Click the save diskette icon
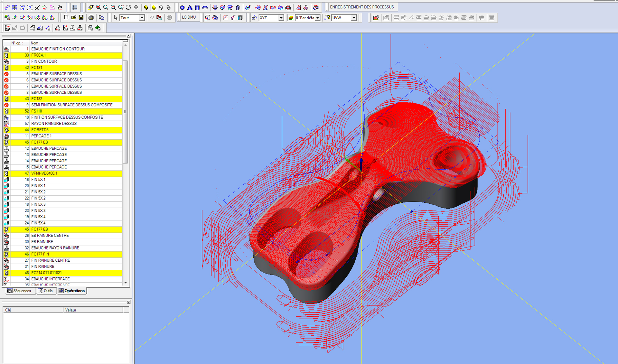This screenshot has height=364, width=618. click(x=81, y=17)
